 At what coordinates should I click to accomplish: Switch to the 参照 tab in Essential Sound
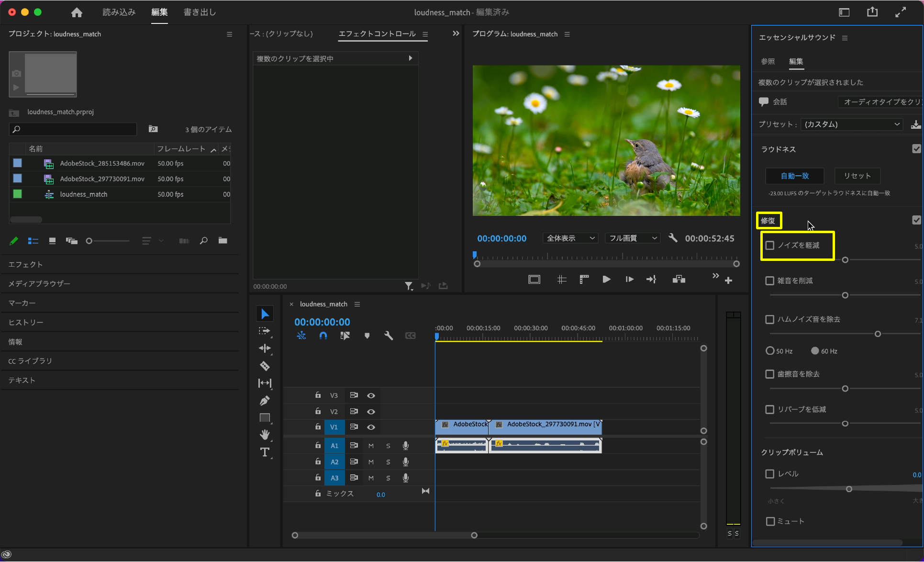(x=768, y=61)
